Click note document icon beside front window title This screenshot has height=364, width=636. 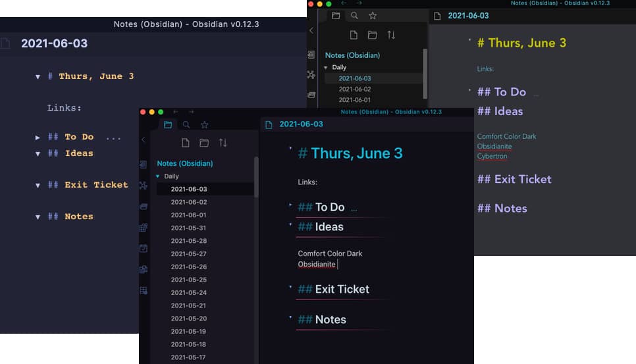click(269, 125)
